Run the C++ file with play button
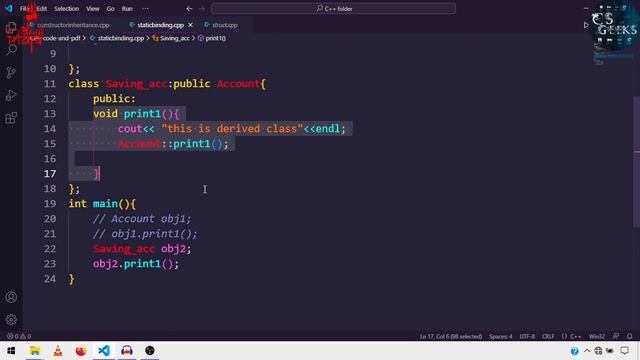Image resolution: width=640 pixels, height=360 pixels. point(586,25)
